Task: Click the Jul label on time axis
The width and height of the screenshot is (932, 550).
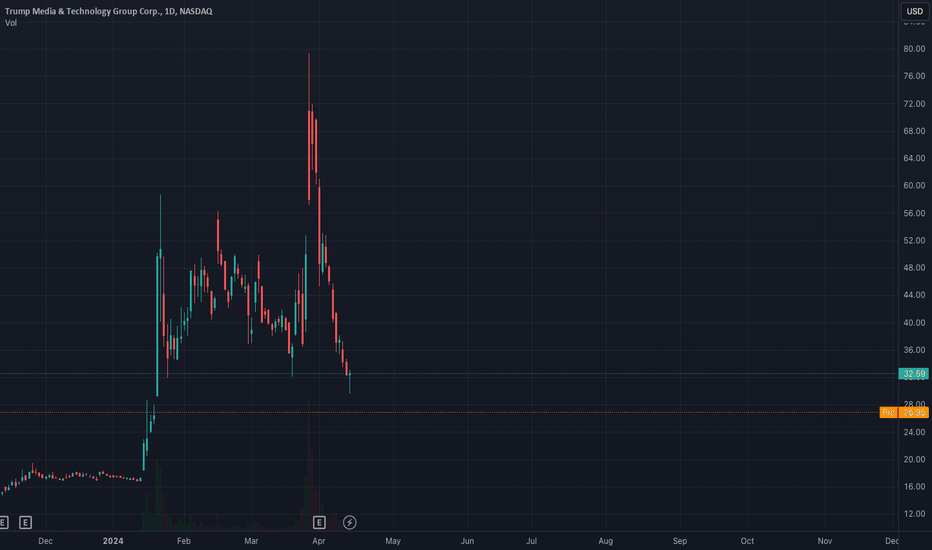Action: pos(531,541)
